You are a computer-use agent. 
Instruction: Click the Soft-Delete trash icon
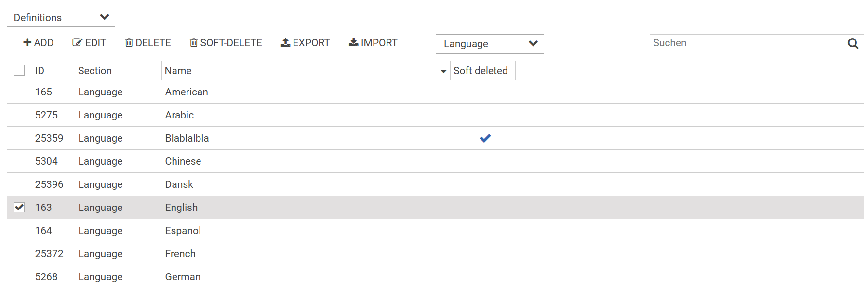coord(193,43)
